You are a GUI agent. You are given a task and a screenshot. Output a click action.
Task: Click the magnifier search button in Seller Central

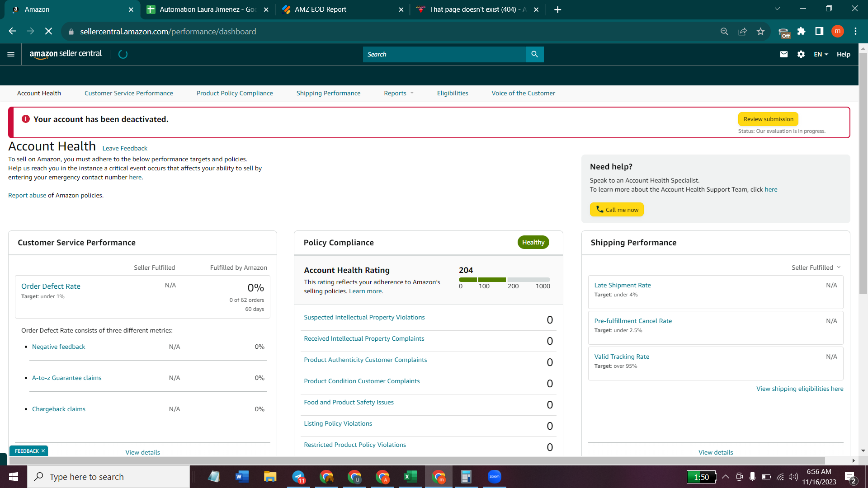[534, 54]
